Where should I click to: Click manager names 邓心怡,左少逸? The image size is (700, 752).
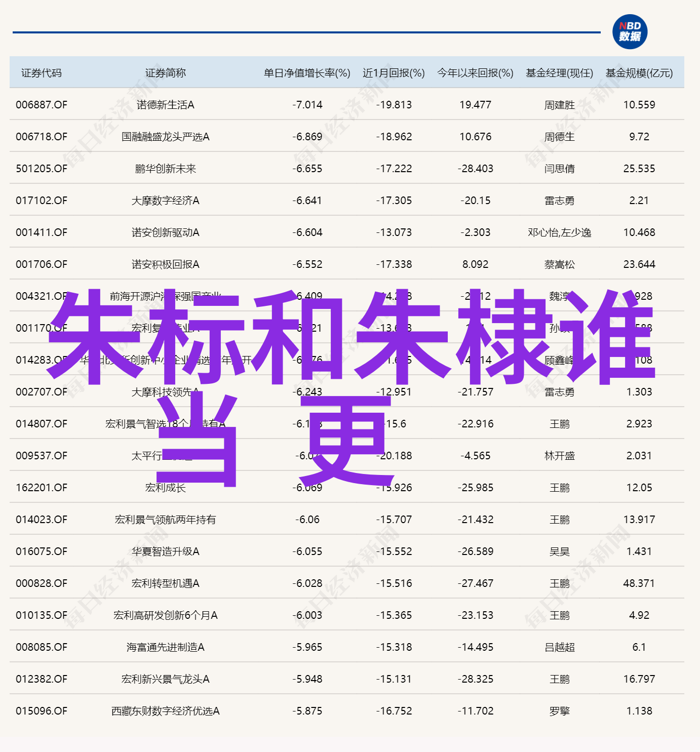pyautogui.click(x=560, y=232)
